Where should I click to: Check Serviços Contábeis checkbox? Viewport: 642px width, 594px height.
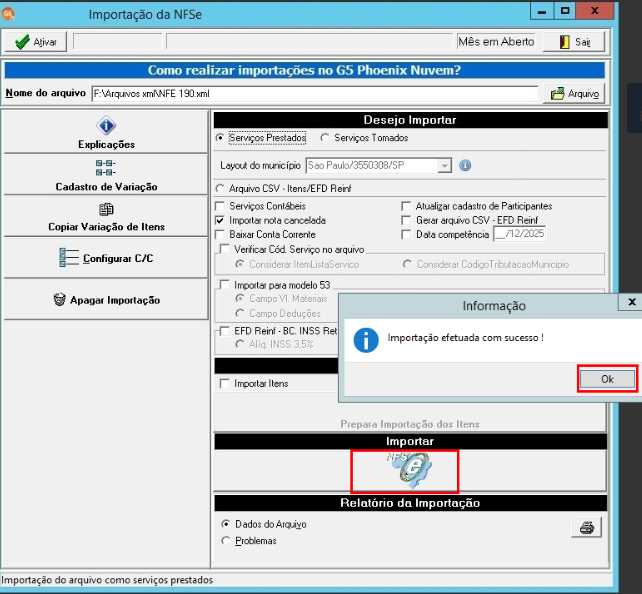click(x=220, y=206)
